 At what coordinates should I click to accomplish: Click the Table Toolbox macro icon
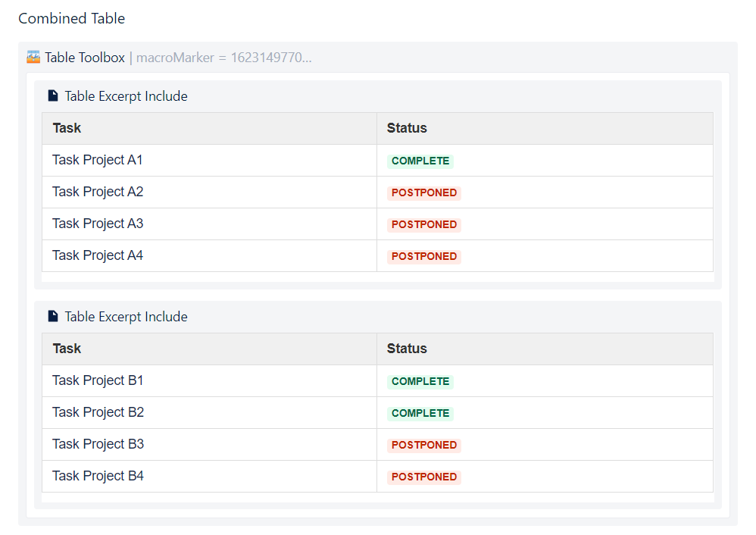pos(33,58)
